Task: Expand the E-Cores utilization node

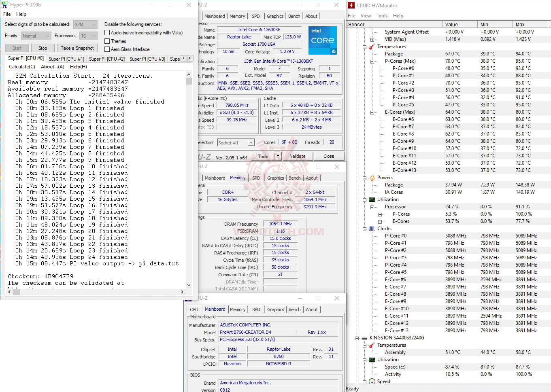Action: coord(380,222)
